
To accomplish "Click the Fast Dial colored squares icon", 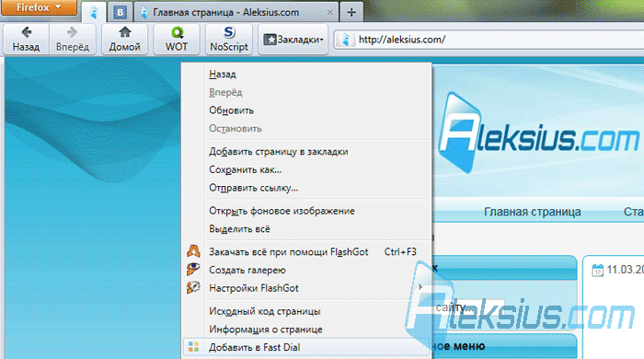I will coord(193,347).
